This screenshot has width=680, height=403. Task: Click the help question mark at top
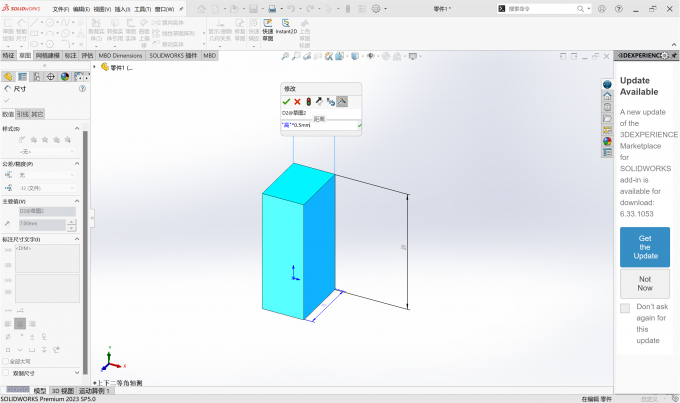click(619, 9)
